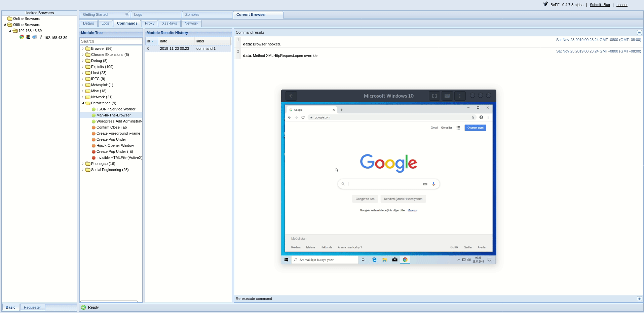Open the three-dot menu in VM viewer title bar
Viewport: 644px width, 313px height.
coord(460,96)
